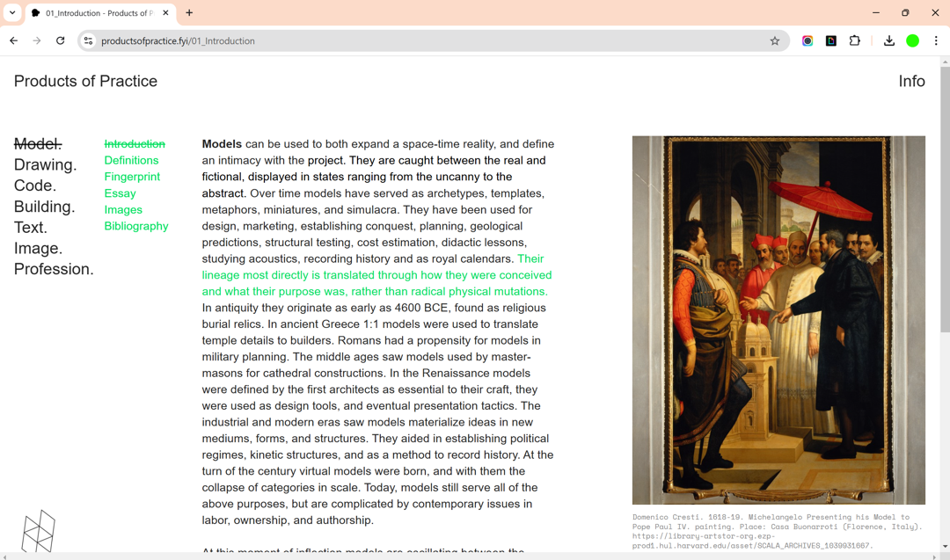Click the green profile avatar circle
This screenshot has height=560, width=950.
913,40
